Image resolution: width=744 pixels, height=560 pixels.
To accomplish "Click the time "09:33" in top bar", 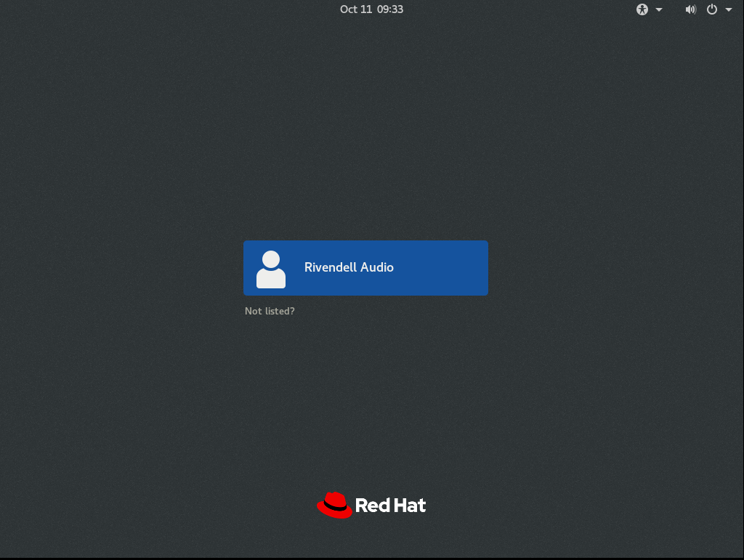I will click(390, 9).
